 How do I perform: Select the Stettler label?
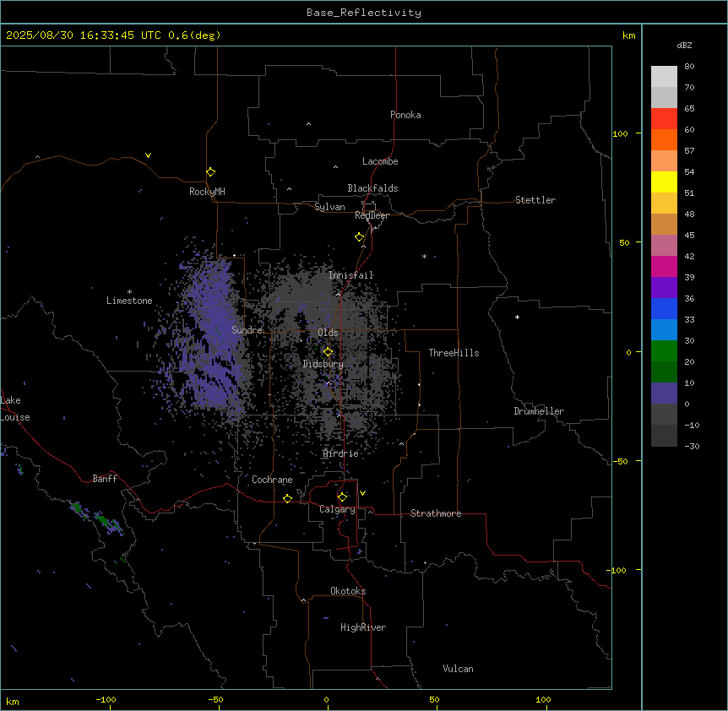pos(535,200)
